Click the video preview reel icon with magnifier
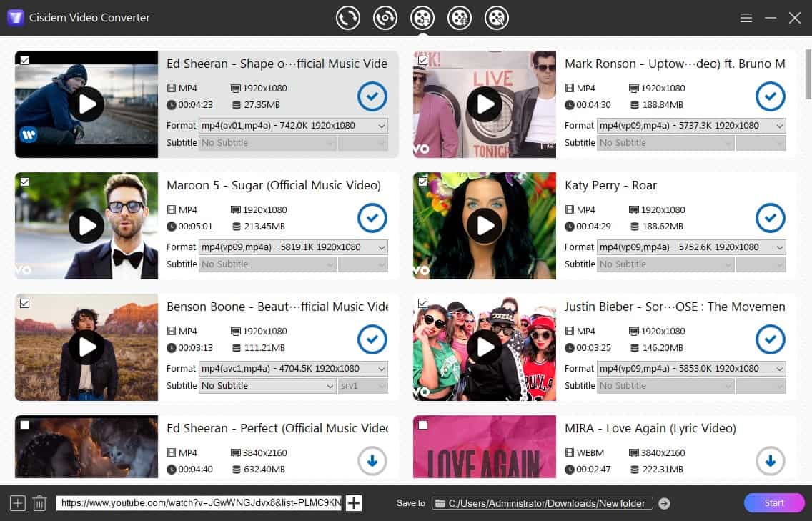 click(497, 18)
